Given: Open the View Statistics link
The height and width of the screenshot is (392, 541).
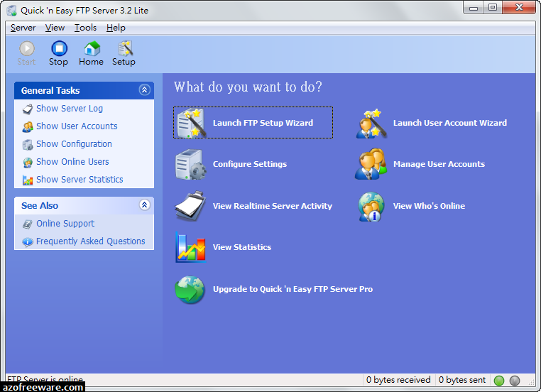Looking at the screenshot, I should point(242,247).
